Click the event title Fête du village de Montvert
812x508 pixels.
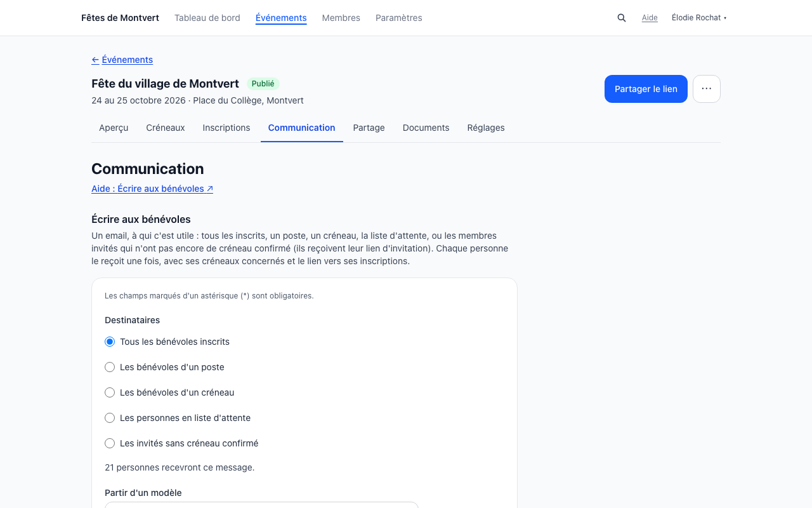tap(166, 84)
